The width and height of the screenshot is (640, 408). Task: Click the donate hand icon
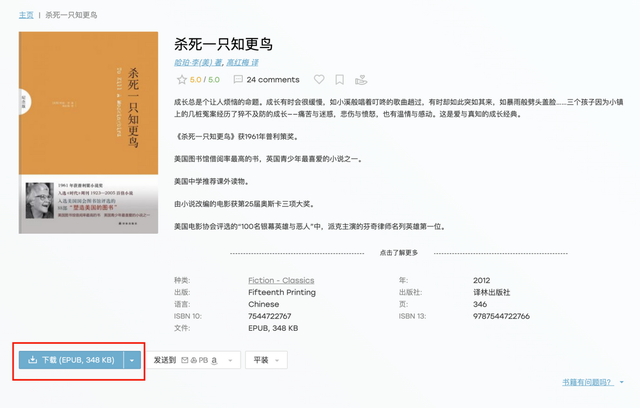[361, 80]
